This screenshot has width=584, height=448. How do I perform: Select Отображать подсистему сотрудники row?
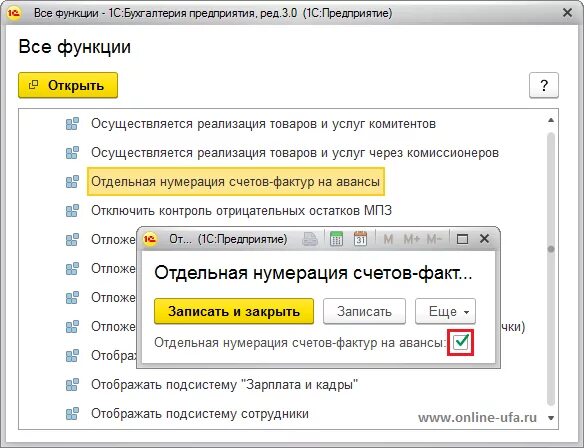(x=200, y=413)
